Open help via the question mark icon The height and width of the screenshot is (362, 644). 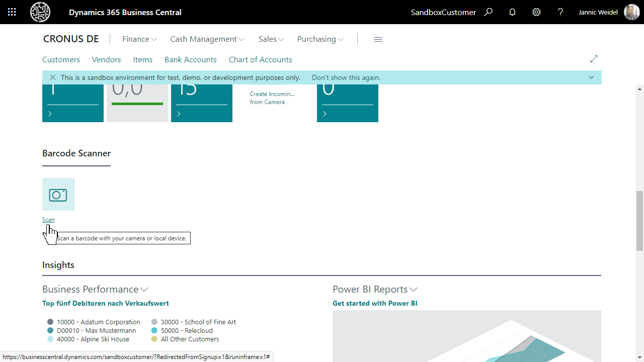[x=560, y=12]
